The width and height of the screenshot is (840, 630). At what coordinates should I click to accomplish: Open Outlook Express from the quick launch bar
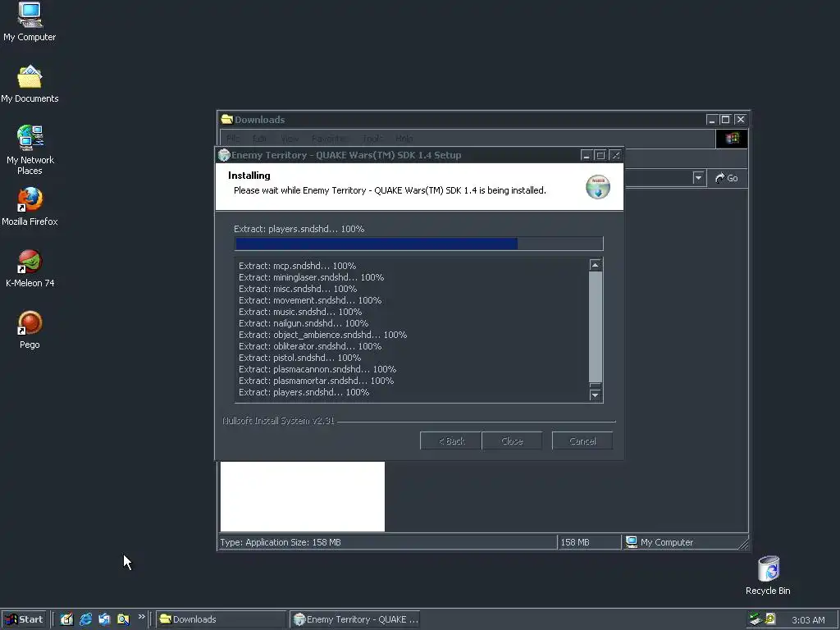pyautogui.click(x=104, y=619)
